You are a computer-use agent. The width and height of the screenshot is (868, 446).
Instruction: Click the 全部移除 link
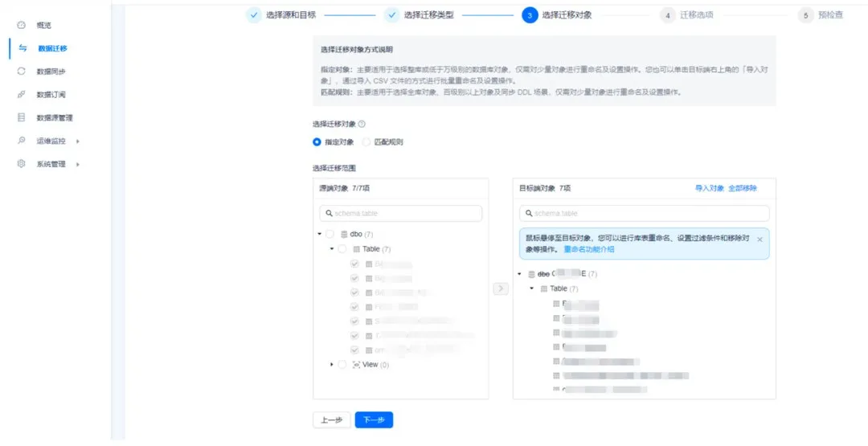[x=742, y=188]
